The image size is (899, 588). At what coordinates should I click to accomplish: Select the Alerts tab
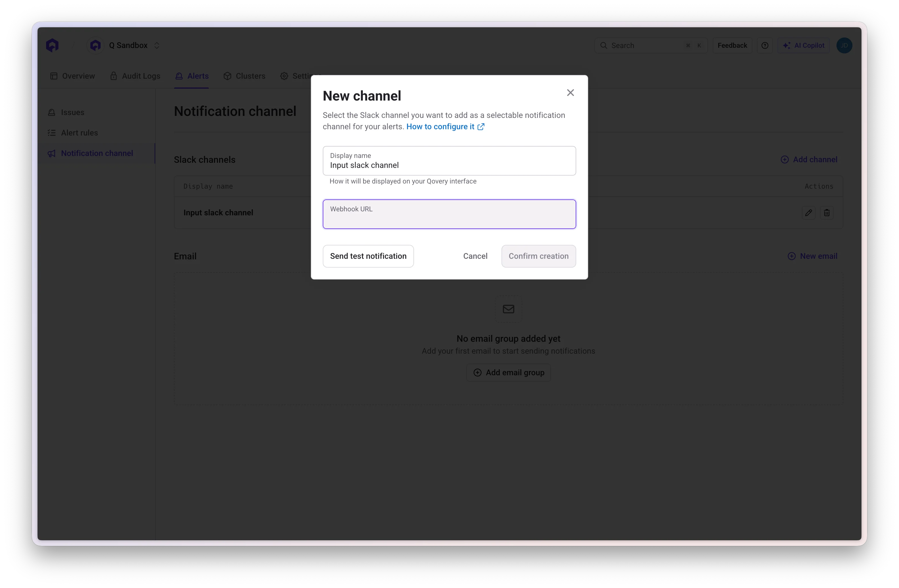(x=192, y=76)
